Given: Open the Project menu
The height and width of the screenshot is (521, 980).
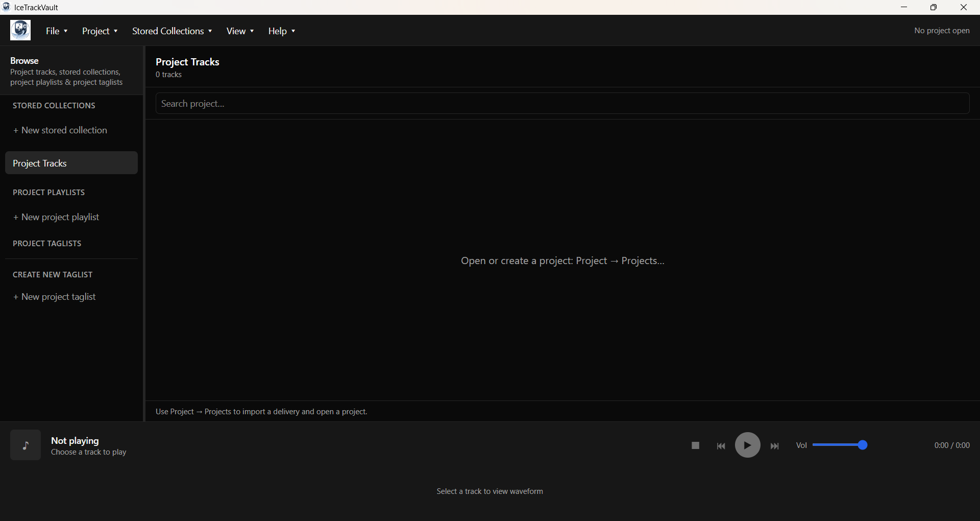Looking at the screenshot, I should tap(100, 31).
